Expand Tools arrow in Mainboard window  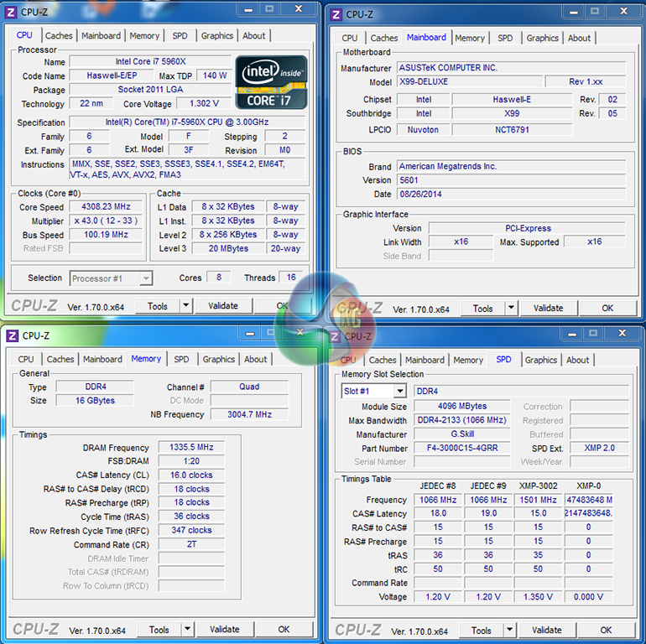512,308
